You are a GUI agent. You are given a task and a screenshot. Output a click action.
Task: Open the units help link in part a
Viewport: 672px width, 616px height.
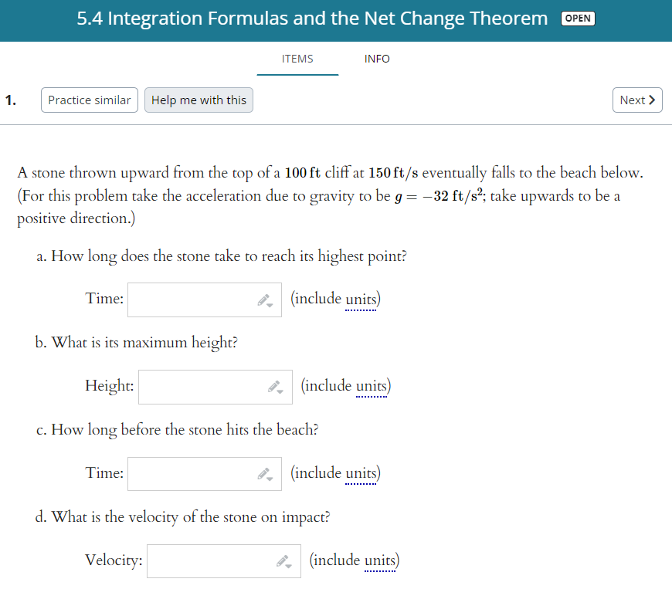click(x=361, y=298)
